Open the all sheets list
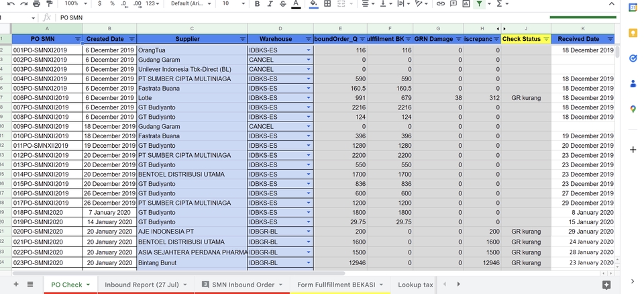Viewport: 644px width, 294px height. 30,284
